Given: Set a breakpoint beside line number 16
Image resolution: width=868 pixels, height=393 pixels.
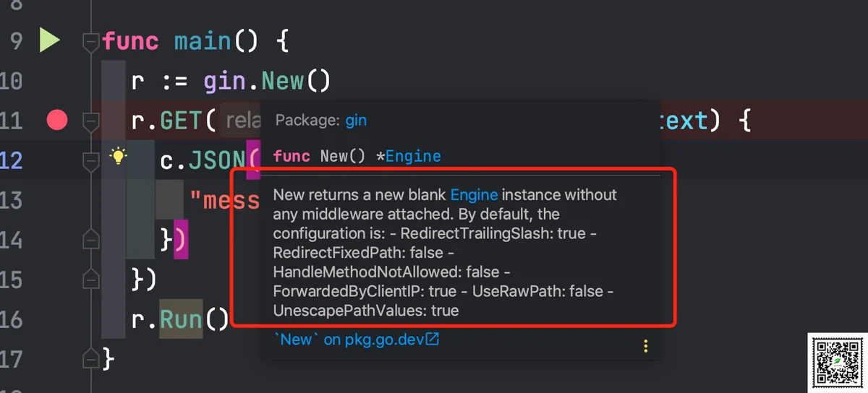Looking at the screenshot, I should [x=56, y=319].
